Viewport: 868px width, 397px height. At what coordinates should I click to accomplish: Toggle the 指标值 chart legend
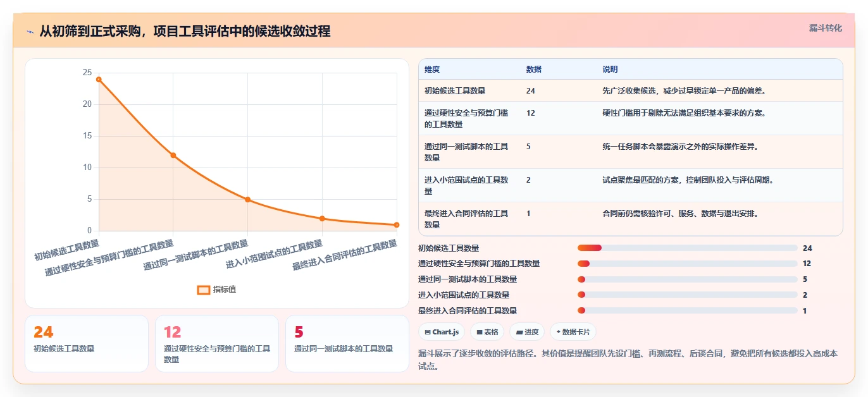(x=217, y=290)
